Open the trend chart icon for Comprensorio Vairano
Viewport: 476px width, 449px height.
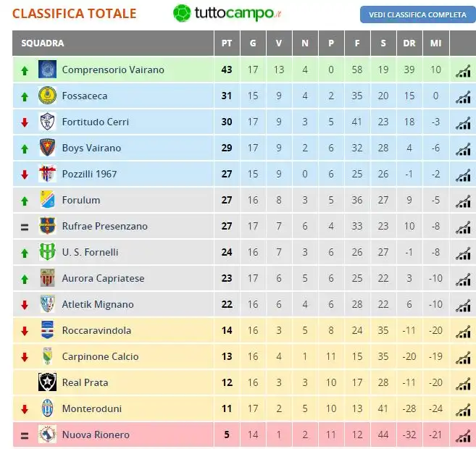pos(463,72)
